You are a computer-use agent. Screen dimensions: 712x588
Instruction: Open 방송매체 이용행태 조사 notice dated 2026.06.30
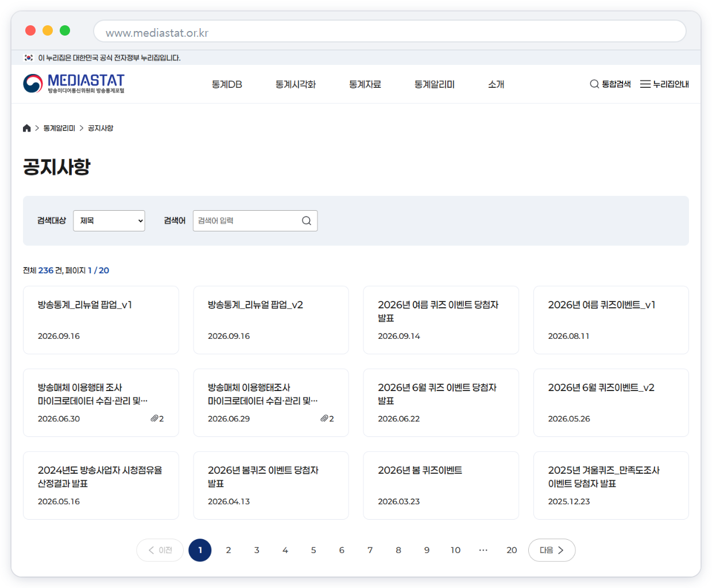click(x=101, y=403)
